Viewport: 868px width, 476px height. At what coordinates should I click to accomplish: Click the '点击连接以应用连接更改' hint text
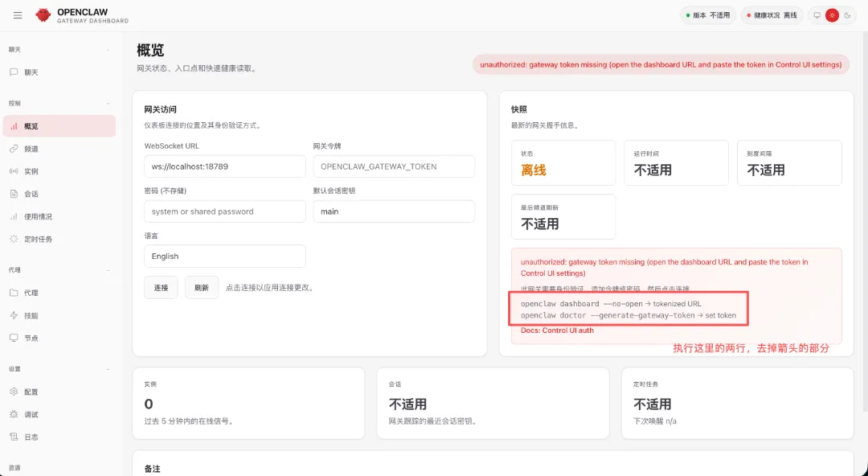(x=269, y=288)
